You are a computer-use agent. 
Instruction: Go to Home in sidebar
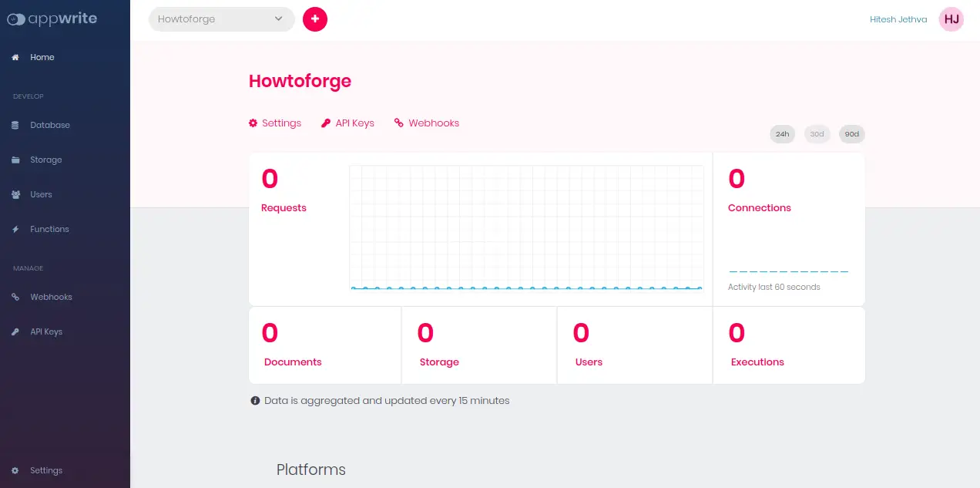click(x=42, y=57)
